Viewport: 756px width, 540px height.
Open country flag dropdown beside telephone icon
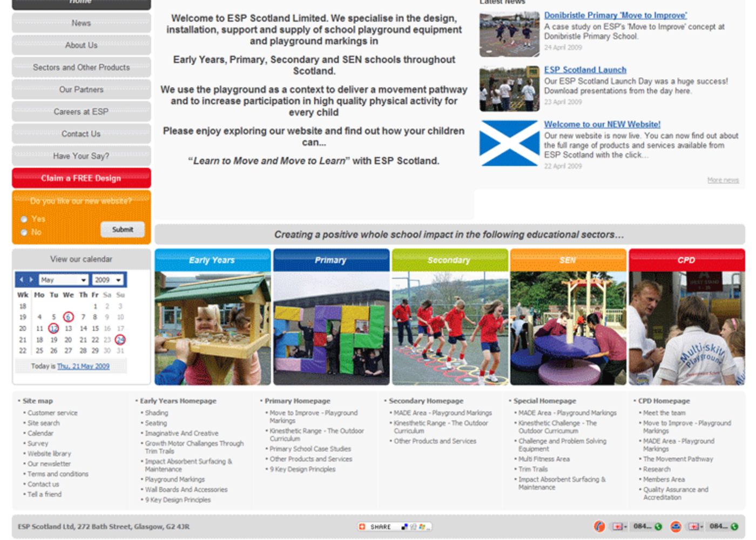[619, 526]
